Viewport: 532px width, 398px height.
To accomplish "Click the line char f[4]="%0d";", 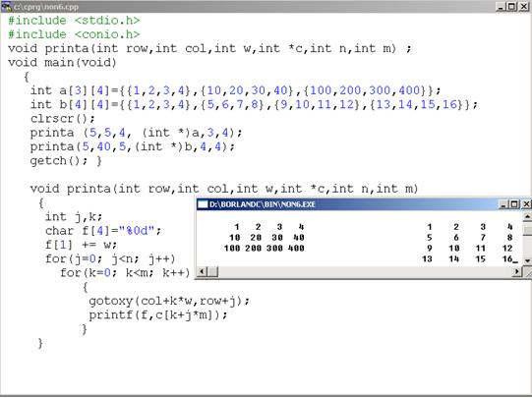I will click(x=103, y=231).
